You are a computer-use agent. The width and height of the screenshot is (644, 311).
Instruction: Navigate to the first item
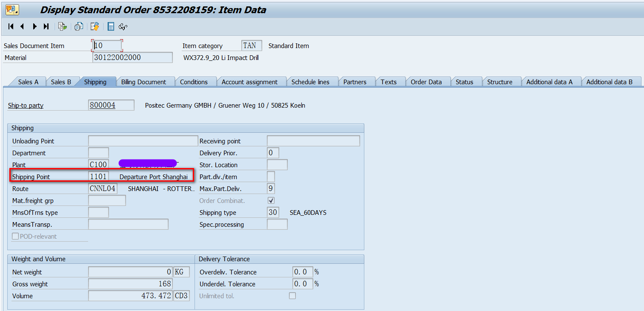pos(10,26)
